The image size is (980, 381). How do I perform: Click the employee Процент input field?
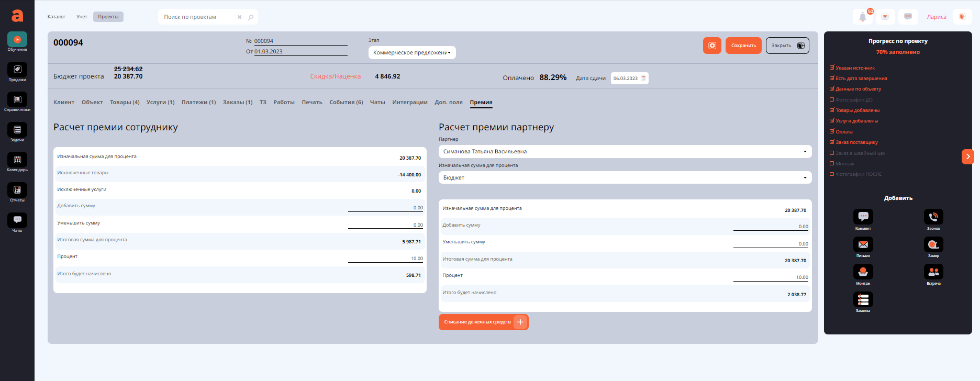(385, 259)
